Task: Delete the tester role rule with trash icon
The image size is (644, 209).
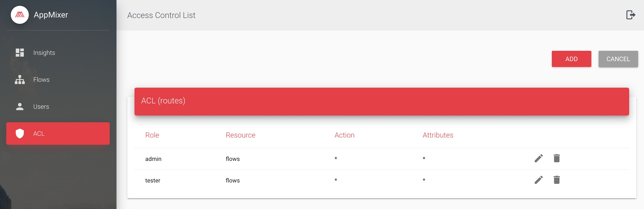Action: coord(557,180)
